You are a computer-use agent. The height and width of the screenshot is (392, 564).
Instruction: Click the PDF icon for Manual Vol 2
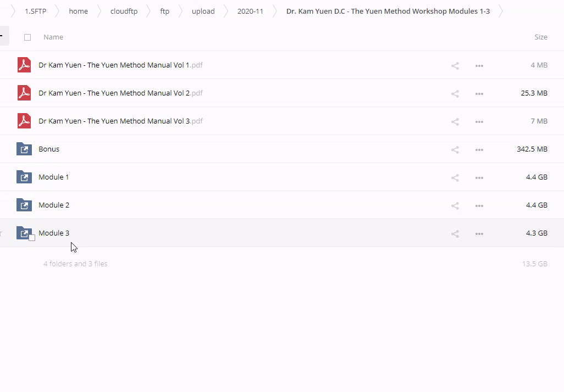click(24, 93)
